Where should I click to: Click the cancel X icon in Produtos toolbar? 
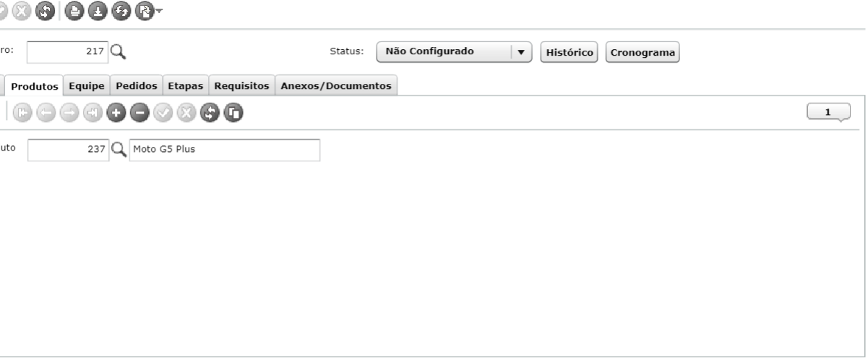[x=186, y=112]
